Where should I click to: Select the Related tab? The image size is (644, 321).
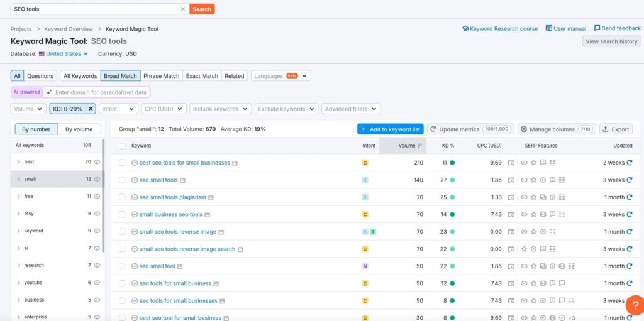pyautogui.click(x=235, y=76)
